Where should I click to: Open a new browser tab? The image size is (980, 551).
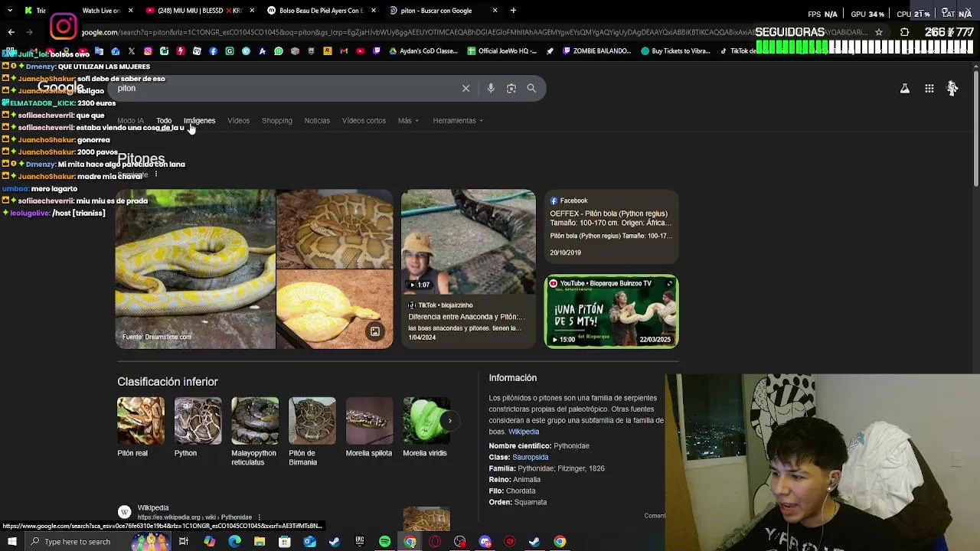point(513,11)
